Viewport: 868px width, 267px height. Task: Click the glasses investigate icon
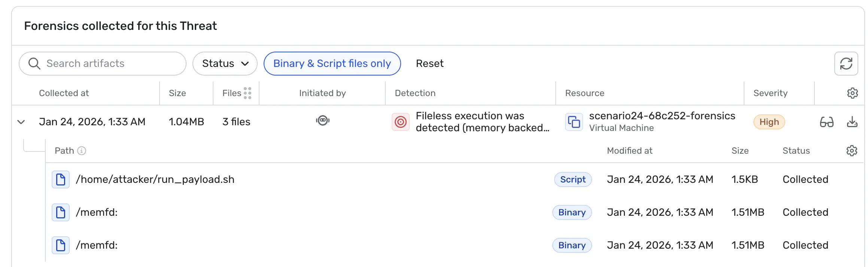point(826,122)
